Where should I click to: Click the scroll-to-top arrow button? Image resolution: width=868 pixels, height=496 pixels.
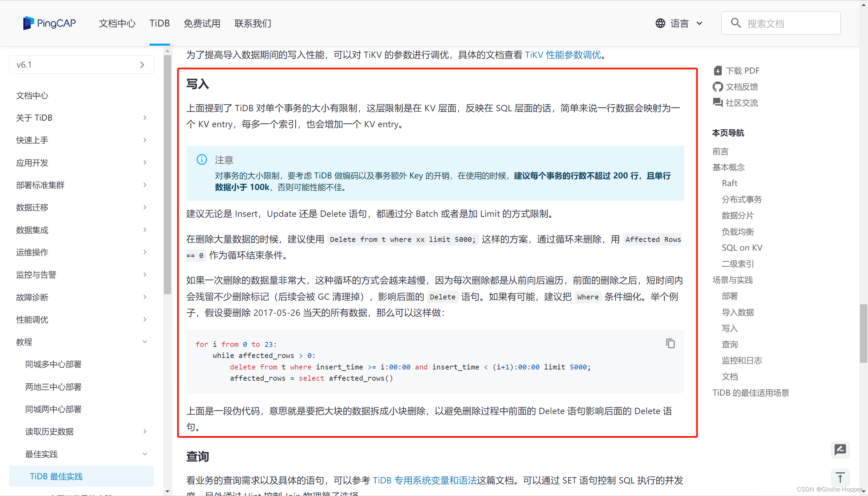[x=840, y=478]
